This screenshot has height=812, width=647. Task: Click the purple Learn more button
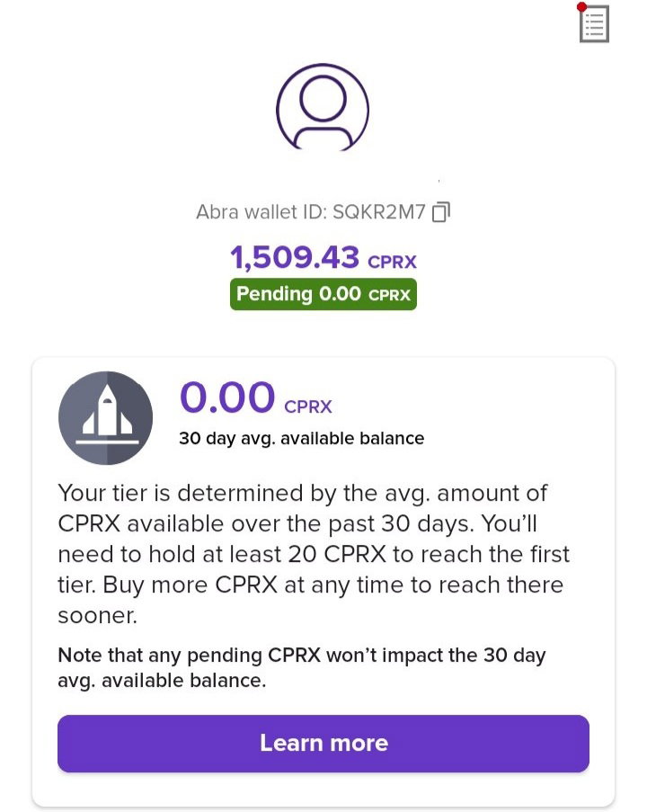click(x=323, y=743)
